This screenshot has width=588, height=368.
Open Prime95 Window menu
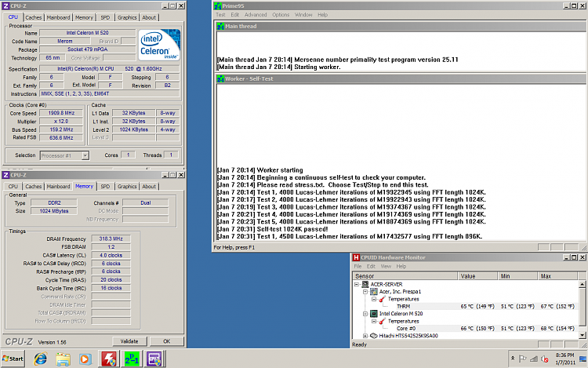303,15
